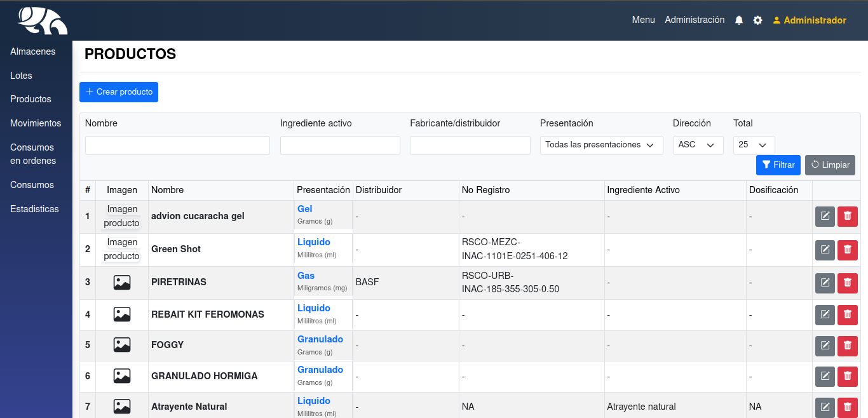Edit the Atrayente Natural product
The height and width of the screenshot is (418, 868).
(x=825, y=407)
